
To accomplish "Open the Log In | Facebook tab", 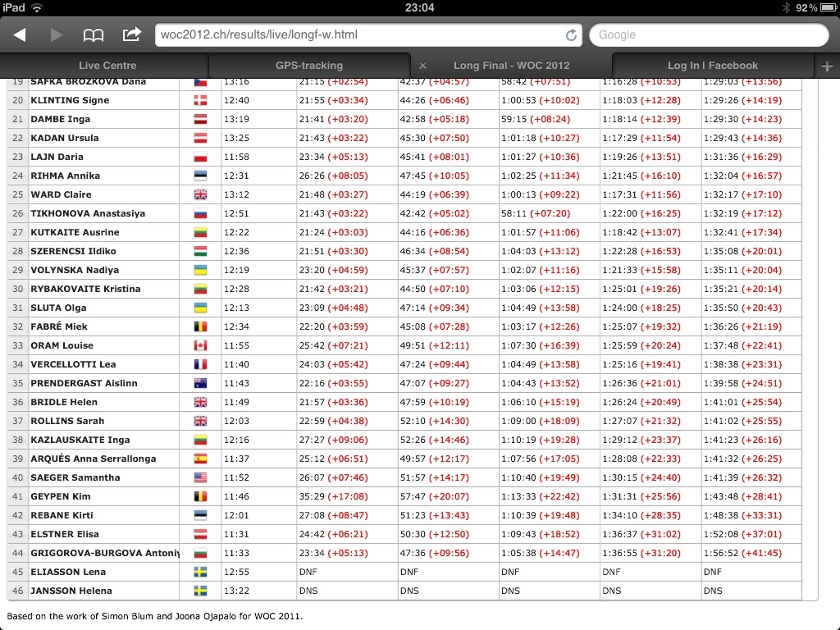I will pyautogui.click(x=712, y=66).
